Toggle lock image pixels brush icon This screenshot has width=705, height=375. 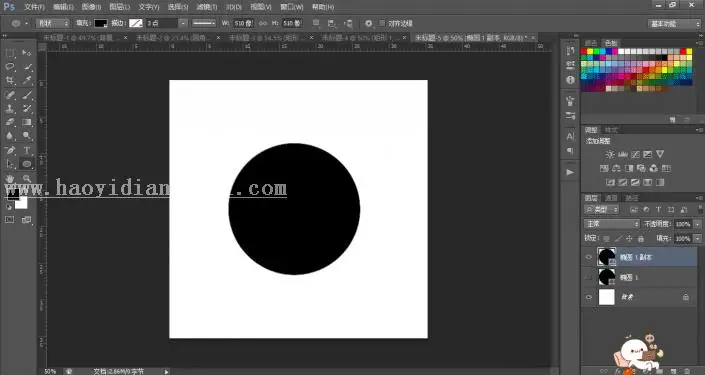click(x=618, y=239)
